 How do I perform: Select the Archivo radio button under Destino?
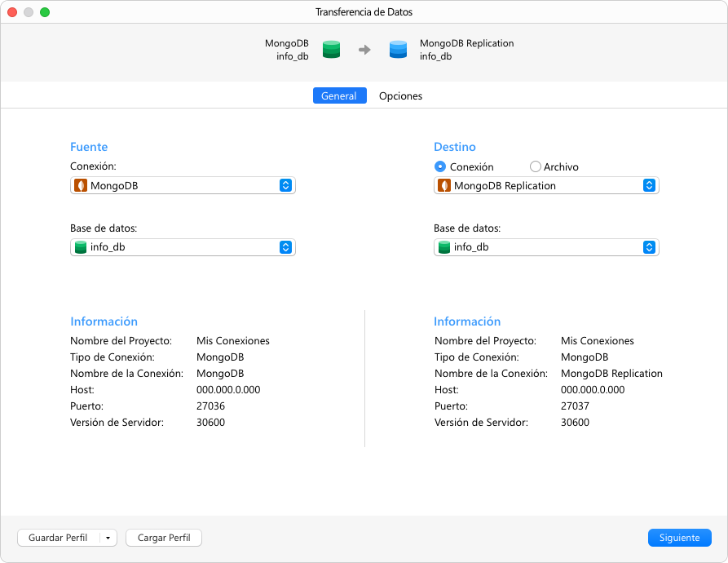point(536,166)
